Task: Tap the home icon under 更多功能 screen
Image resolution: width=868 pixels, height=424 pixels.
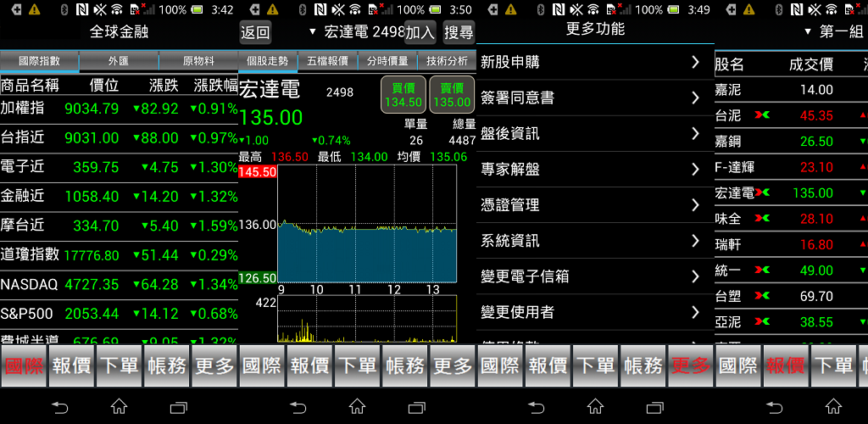Action: [x=595, y=407]
